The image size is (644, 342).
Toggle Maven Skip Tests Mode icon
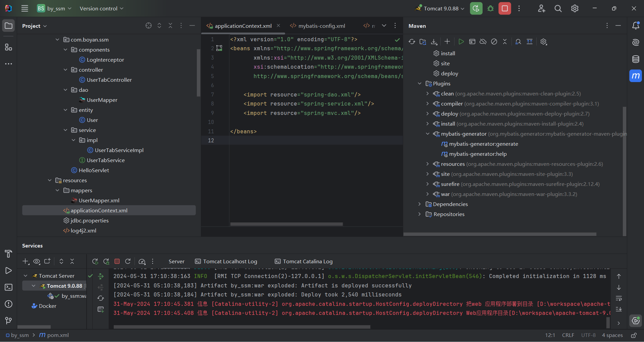[494, 42]
